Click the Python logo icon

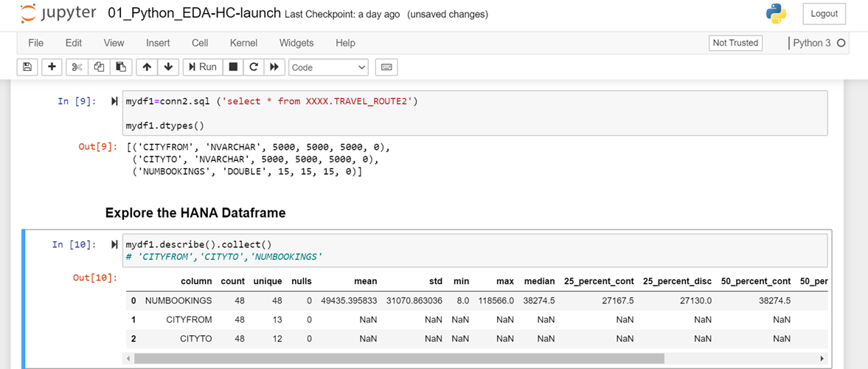click(776, 14)
